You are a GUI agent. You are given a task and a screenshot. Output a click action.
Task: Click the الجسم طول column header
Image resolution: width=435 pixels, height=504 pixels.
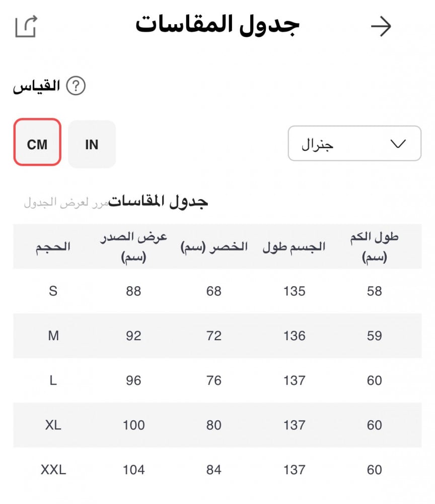point(294,246)
